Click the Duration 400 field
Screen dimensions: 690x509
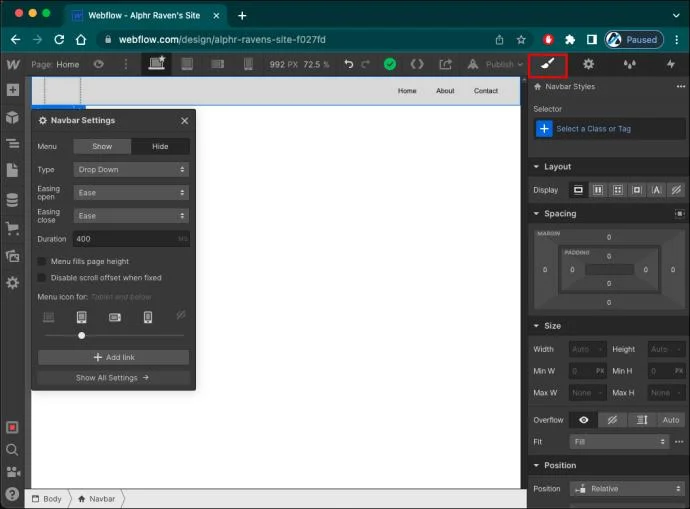coord(131,239)
